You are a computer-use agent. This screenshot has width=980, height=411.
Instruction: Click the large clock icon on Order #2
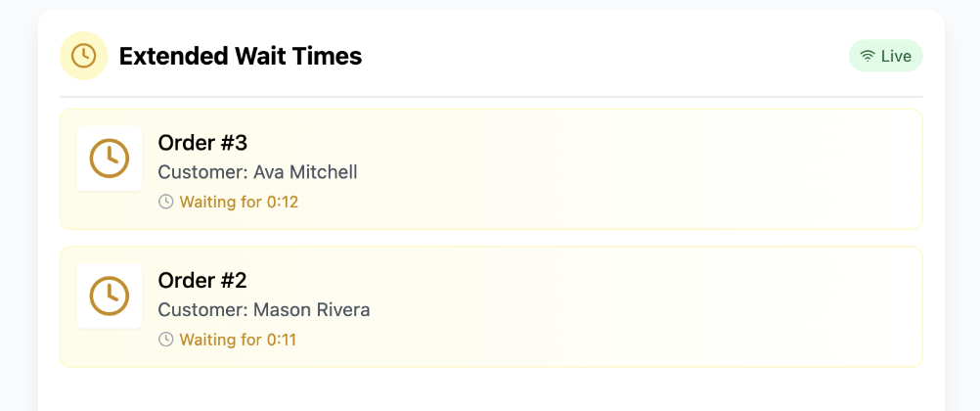(110, 296)
